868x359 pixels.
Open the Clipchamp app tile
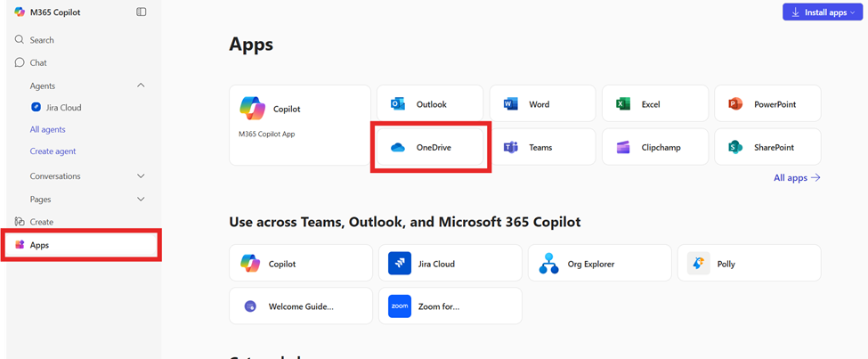click(654, 147)
